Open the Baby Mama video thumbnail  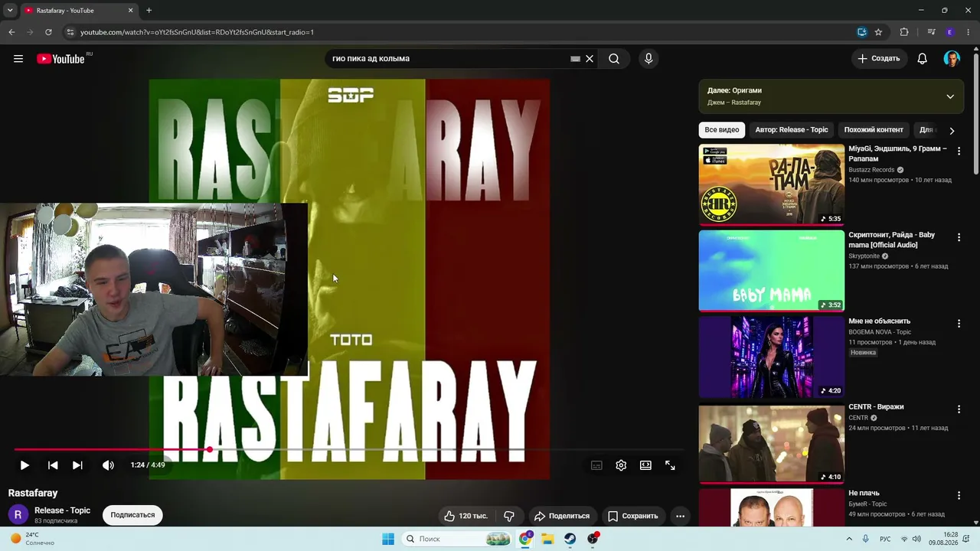tap(772, 271)
